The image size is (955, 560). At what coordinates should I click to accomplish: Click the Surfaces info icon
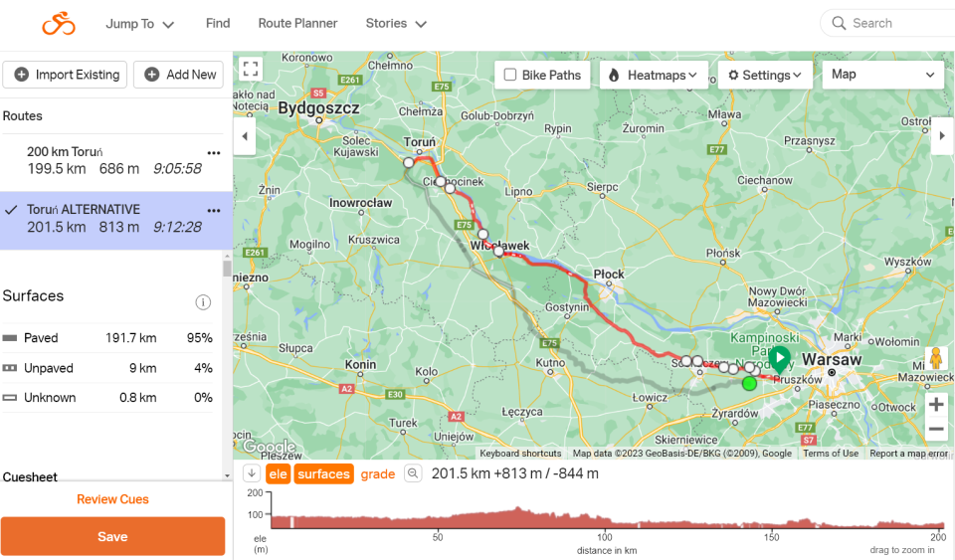pyautogui.click(x=203, y=302)
